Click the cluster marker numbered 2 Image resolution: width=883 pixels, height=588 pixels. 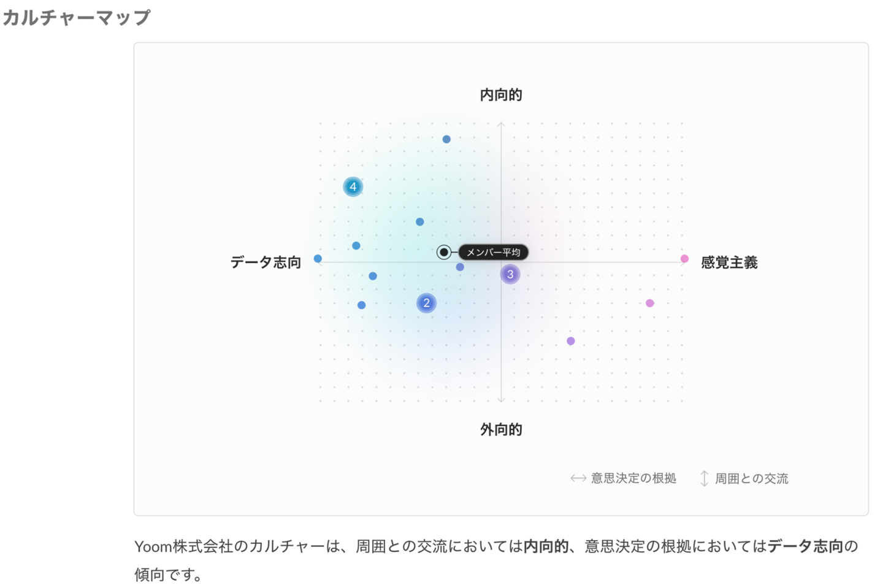click(x=426, y=303)
